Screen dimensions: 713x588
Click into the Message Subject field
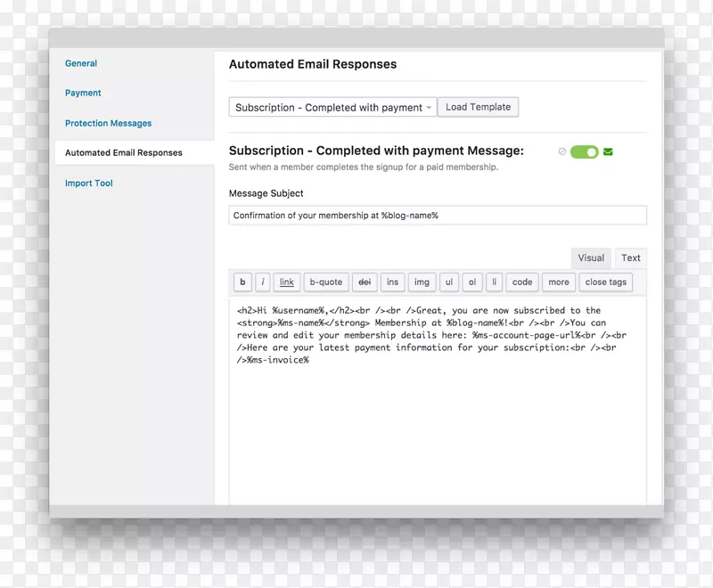[x=437, y=216]
